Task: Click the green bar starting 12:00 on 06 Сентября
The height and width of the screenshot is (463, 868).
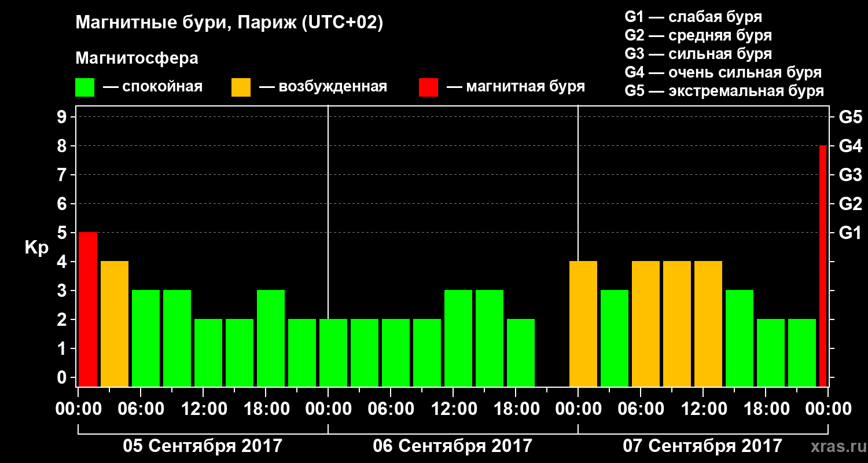Action: pyautogui.click(x=458, y=339)
